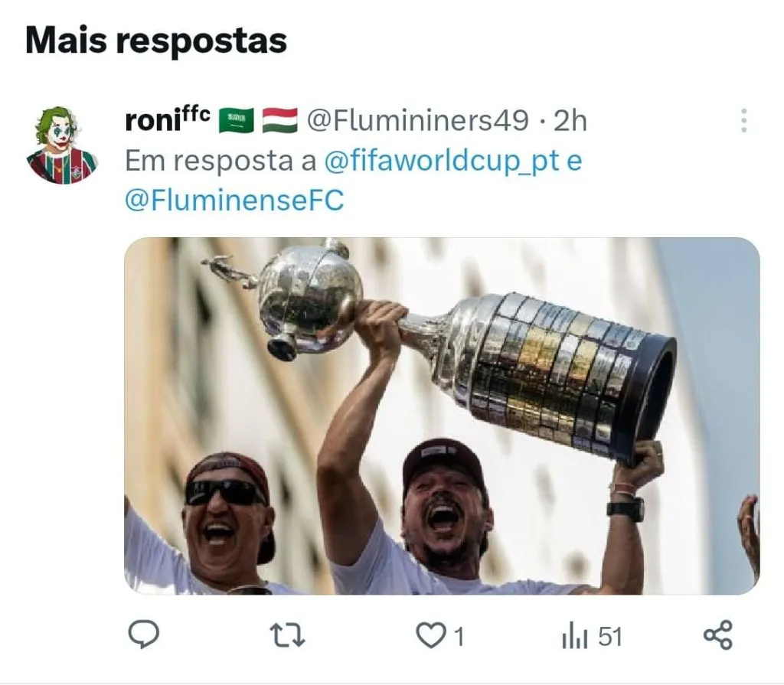Open the three-dot more options menu

coord(744,120)
